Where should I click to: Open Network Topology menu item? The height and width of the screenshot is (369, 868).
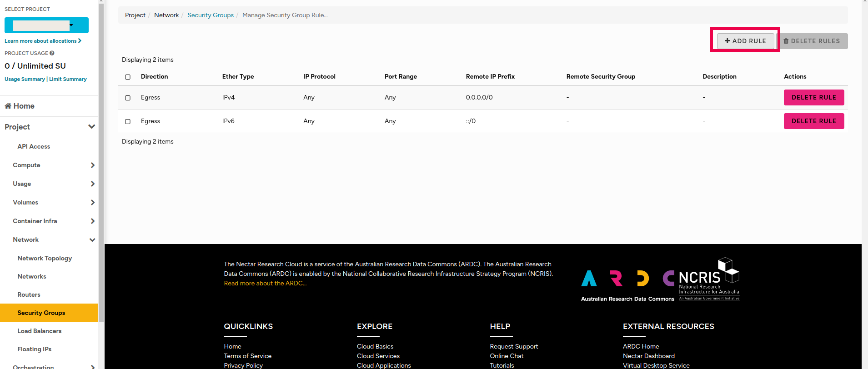(45, 258)
